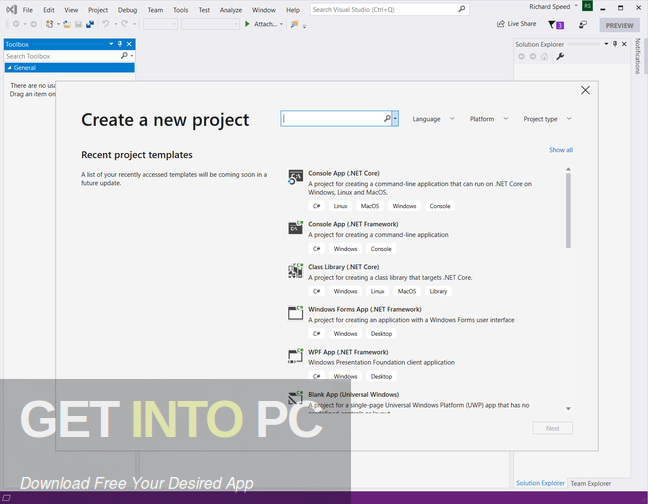Open the template search box dropdown arrow
This screenshot has height=504, width=648.
click(395, 119)
